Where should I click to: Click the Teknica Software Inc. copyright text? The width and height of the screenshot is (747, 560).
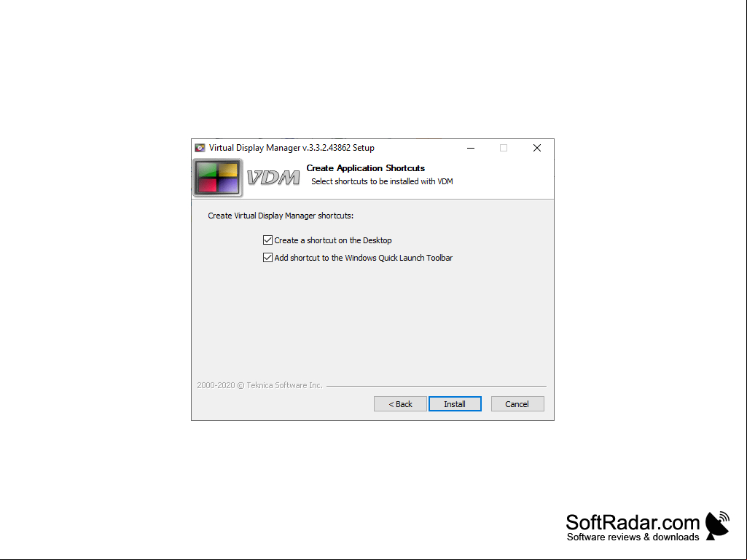click(x=259, y=385)
